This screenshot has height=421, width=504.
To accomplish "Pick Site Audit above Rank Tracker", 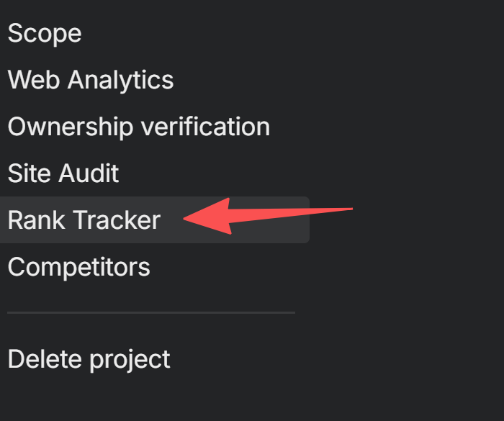I will (63, 173).
